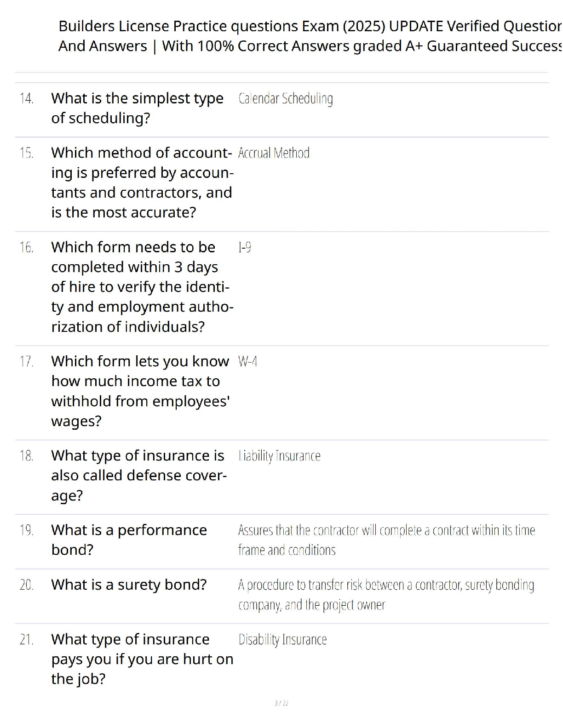Select the question about simplest type of scheduling
Viewport: 563px width, 728px height.
[x=137, y=108]
